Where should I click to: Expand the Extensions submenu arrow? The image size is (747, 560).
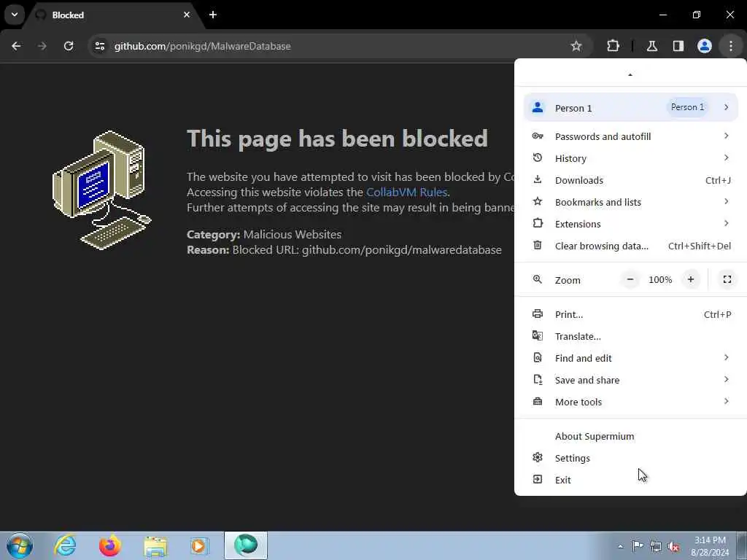click(x=726, y=223)
